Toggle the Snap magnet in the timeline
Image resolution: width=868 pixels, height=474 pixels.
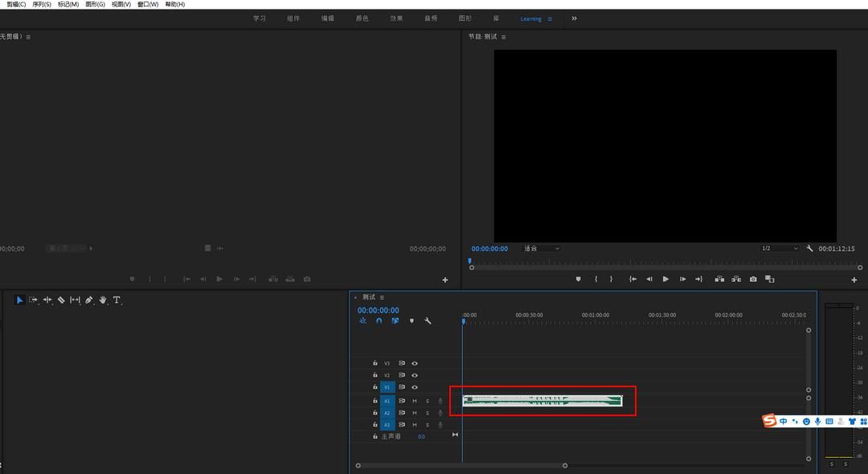point(379,321)
